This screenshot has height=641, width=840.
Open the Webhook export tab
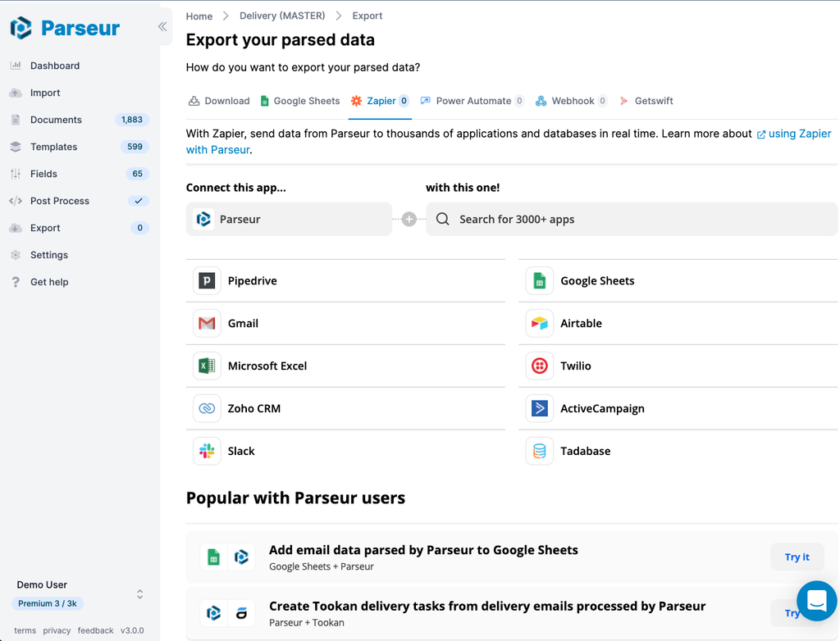coord(572,100)
